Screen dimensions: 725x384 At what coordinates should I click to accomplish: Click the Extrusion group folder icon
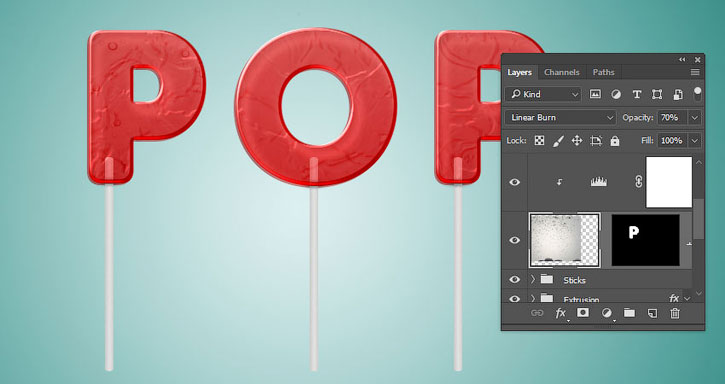[x=547, y=298]
